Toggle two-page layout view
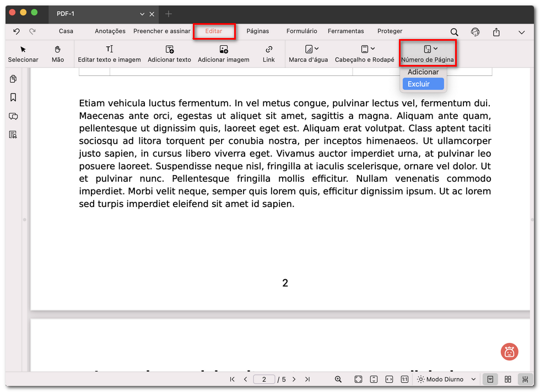Image resolution: width=540 pixels, height=392 pixels. (x=507, y=379)
